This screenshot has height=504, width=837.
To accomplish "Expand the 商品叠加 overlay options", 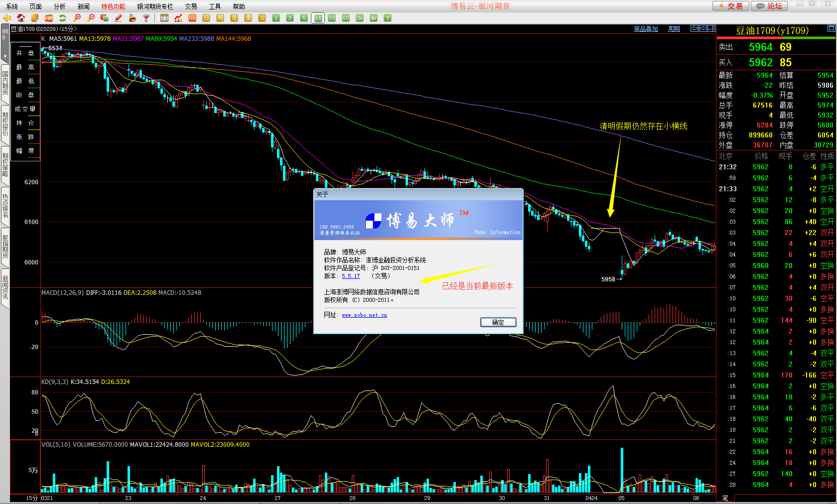I will coord(646,29).
